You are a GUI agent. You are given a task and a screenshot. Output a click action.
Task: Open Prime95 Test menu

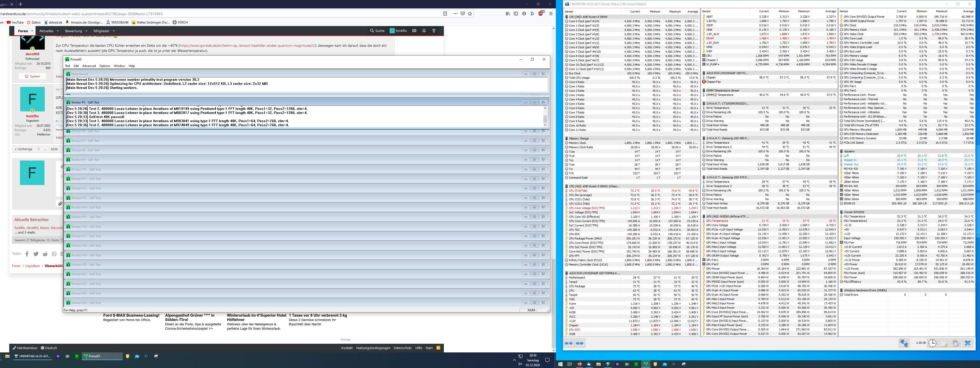click(x=67, y=66)
